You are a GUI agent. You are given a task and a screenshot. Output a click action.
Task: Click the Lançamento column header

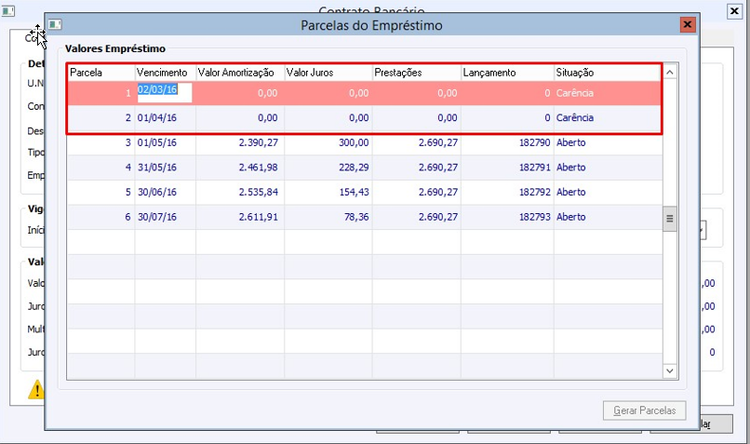point(507,73)
